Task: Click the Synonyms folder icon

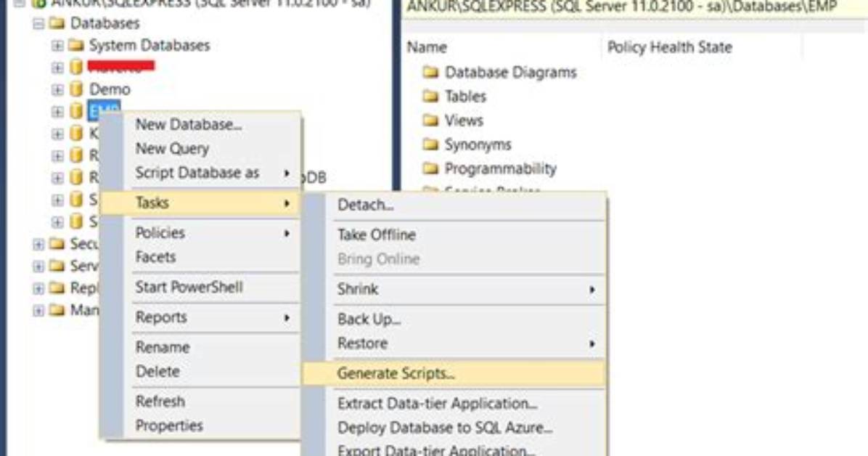Action: [x=430, y=144]
